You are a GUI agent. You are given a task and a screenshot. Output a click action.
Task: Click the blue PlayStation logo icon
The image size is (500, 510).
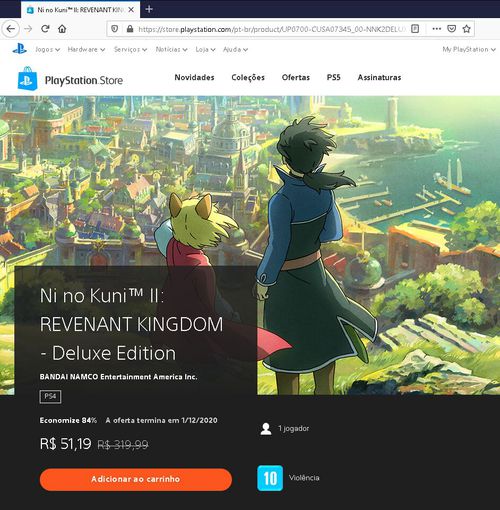point(20,49)
